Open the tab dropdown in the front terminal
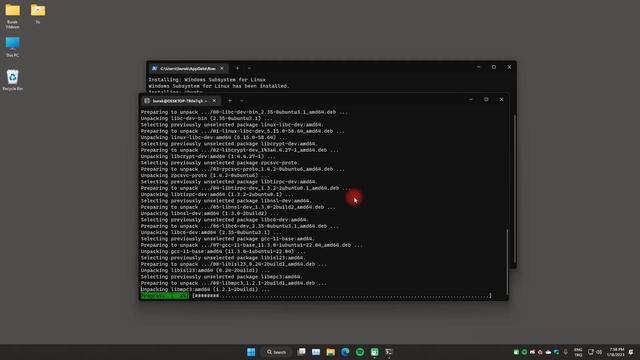Screen dimensions: 640x360 [242, 100]
